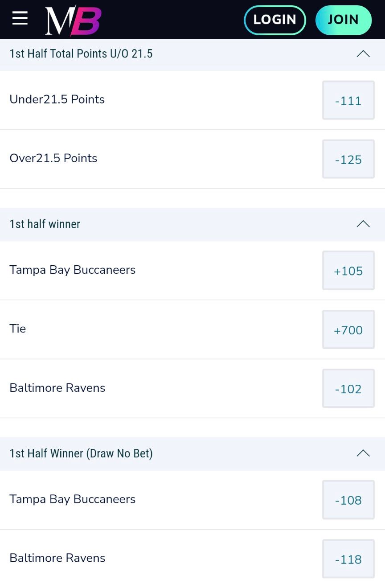
Task: Click the Baltimore Ravens text in Draw No Bet
Action: [x=57, y=558]
